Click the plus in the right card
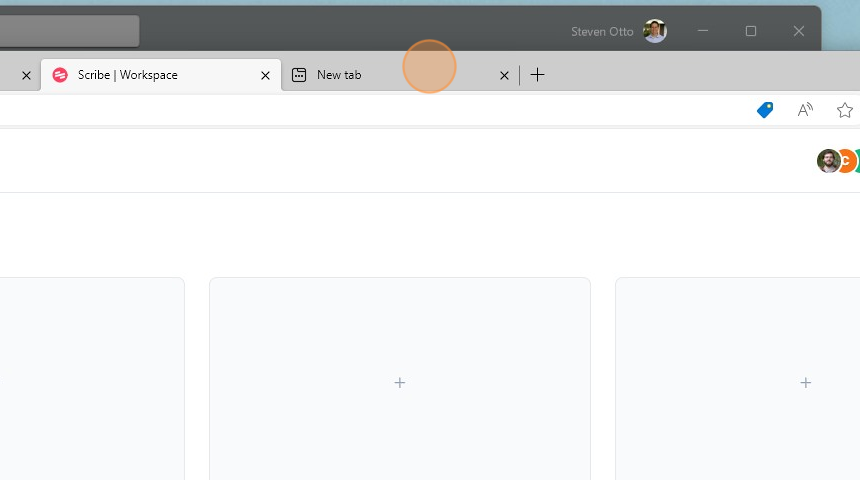This screenshot has height=480, width=860. 806,383
